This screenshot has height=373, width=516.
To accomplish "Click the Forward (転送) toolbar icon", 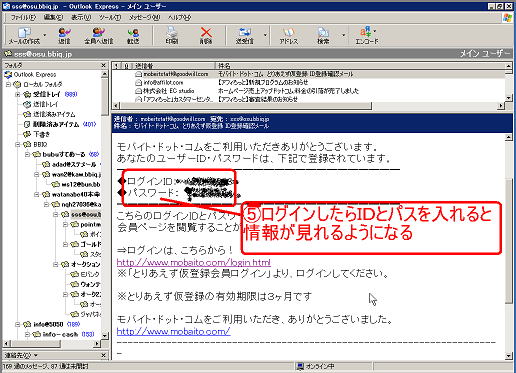I will 133,36.
